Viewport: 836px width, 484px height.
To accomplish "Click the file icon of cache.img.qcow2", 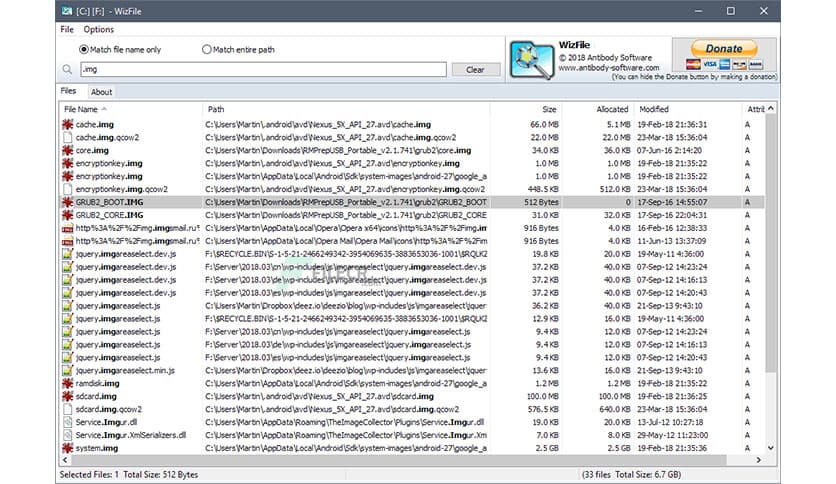I will click(x=67, y=138).
